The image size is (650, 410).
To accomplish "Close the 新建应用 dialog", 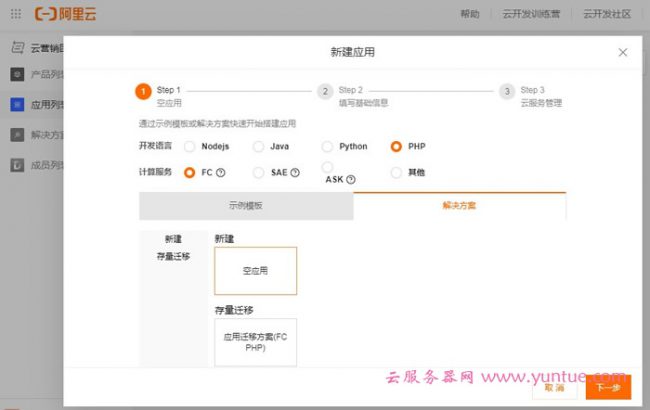I will click(x=623, y=52).
